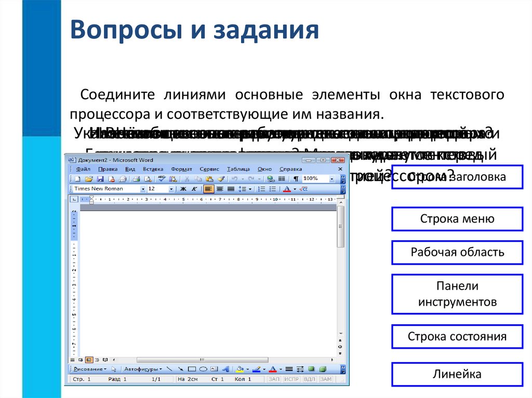Toggle justify alignment button

click(231, 189)
